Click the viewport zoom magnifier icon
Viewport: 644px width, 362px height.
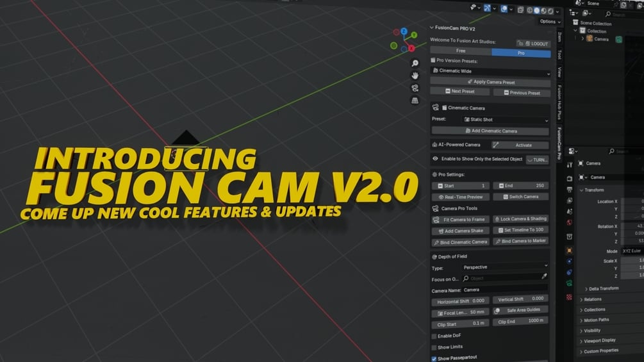click(x=415, y=63)
